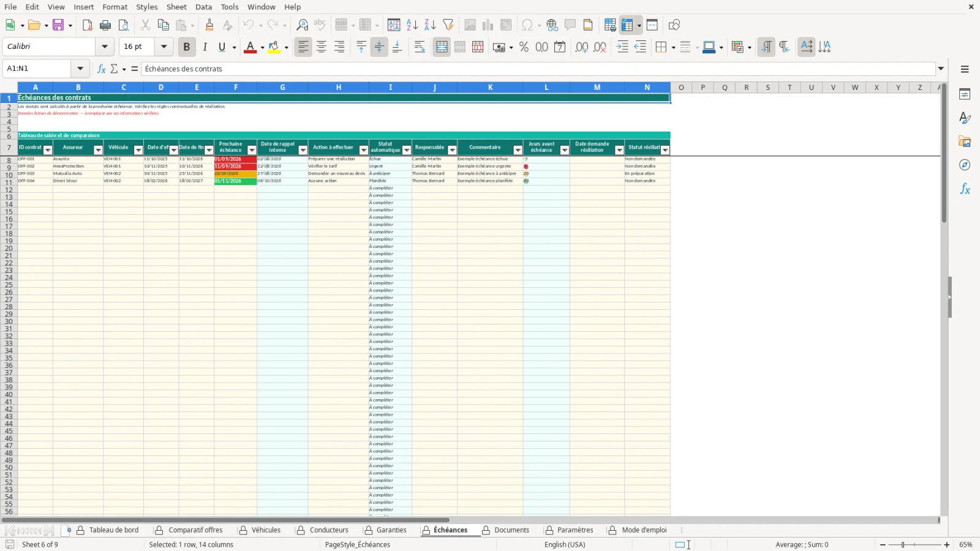Click the Copy icon
Screen dimensions: 980x551
[x=163, y=25]
